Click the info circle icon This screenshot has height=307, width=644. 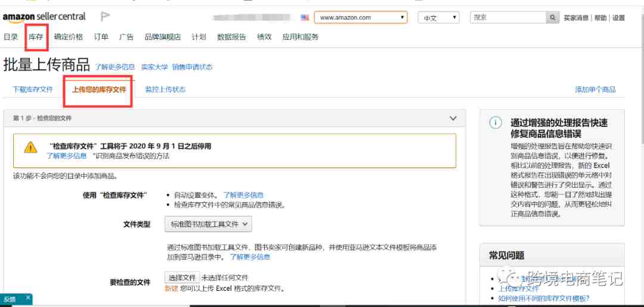[x=496, y=123]
